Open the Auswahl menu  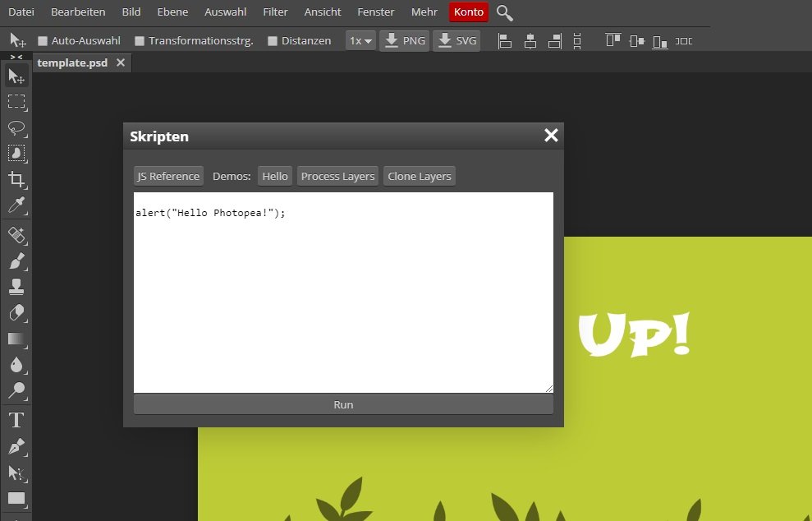click(225, 12)
